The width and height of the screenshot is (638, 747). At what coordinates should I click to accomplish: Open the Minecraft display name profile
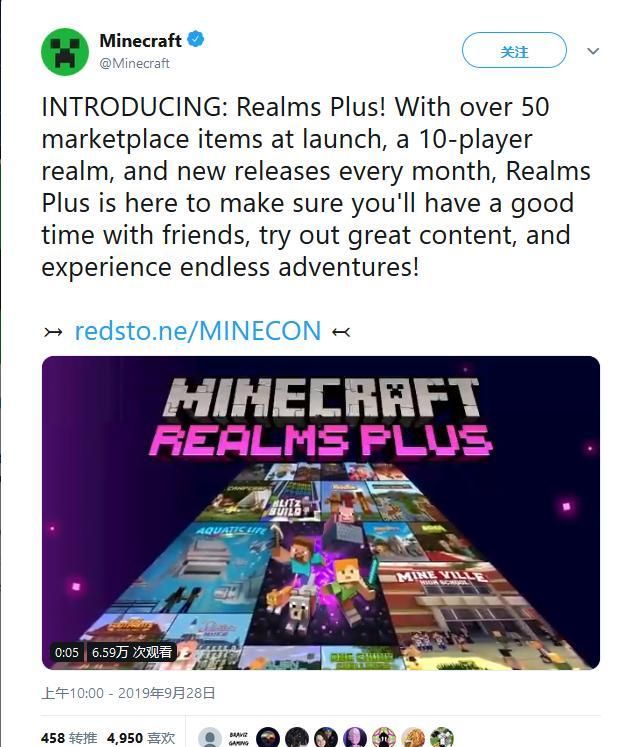point(141,40)
